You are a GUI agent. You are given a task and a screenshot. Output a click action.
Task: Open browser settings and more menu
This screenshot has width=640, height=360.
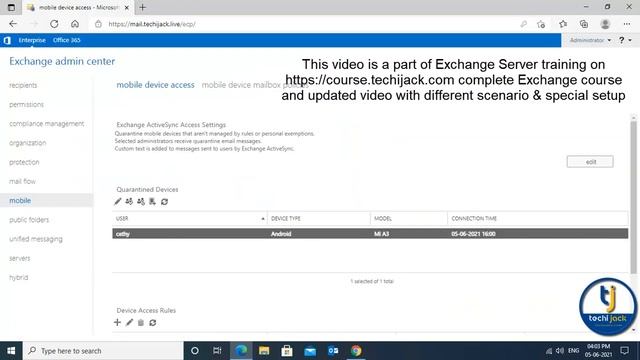[x=627, y=24]
